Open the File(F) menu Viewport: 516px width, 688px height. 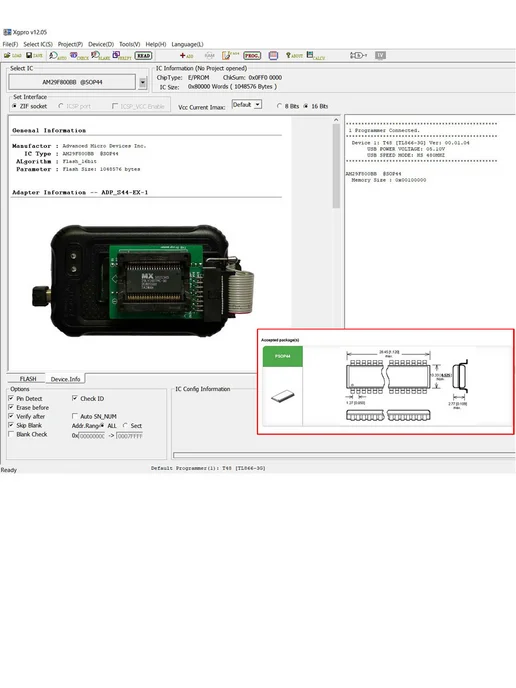coord(11,44)
